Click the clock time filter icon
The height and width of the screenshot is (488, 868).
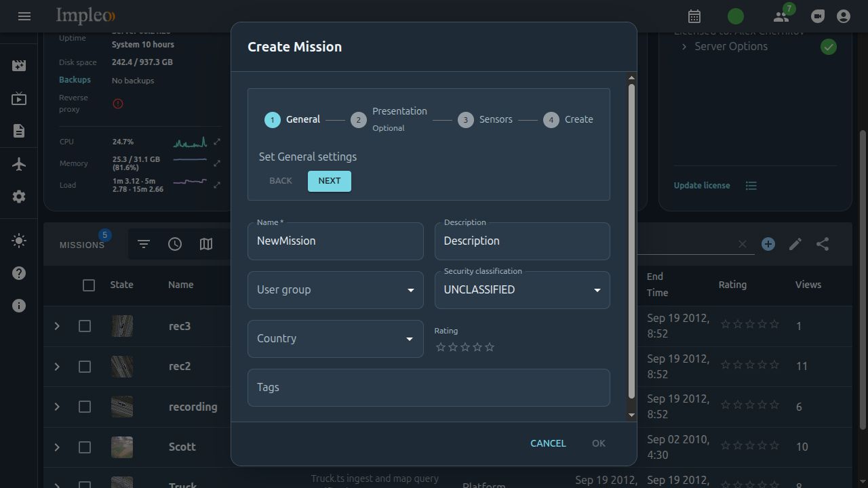[175, 244]
